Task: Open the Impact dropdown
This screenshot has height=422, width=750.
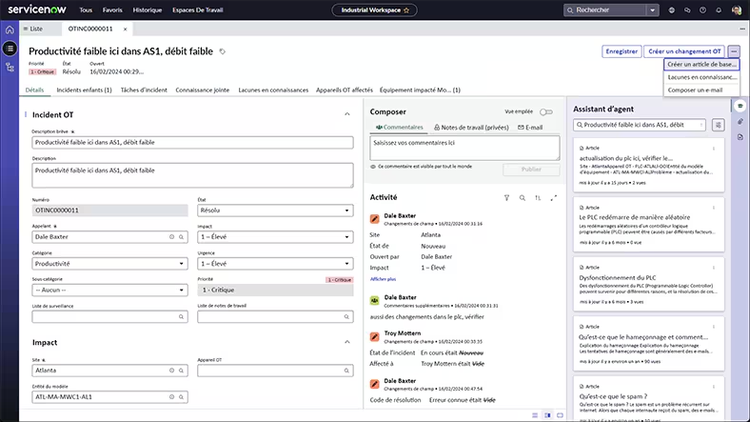Action: click(276, 237)
